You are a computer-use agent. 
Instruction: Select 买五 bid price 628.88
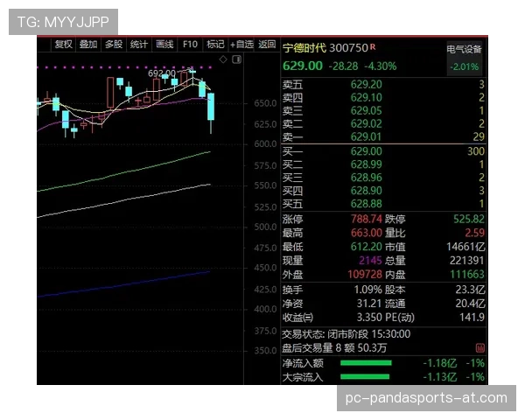[x=366, y=203]
